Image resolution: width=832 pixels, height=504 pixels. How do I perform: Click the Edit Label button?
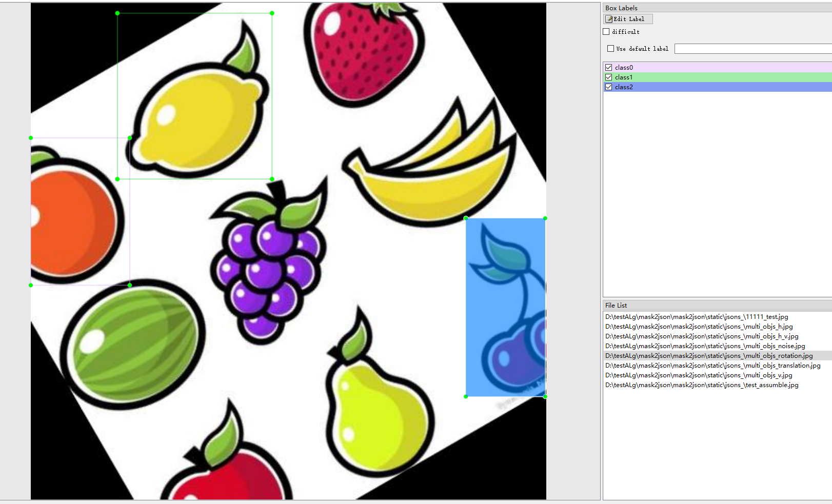pos(628,19)
